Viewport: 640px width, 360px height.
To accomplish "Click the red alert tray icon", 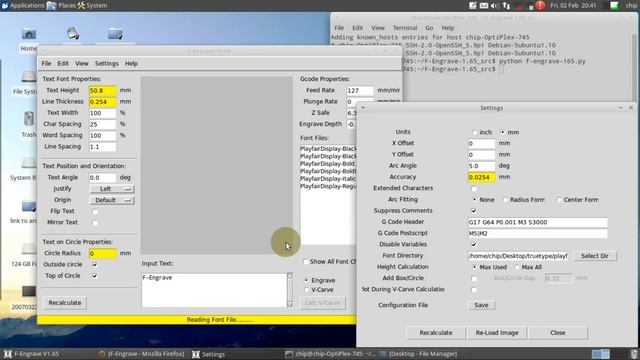I will (x=540, y=5).
